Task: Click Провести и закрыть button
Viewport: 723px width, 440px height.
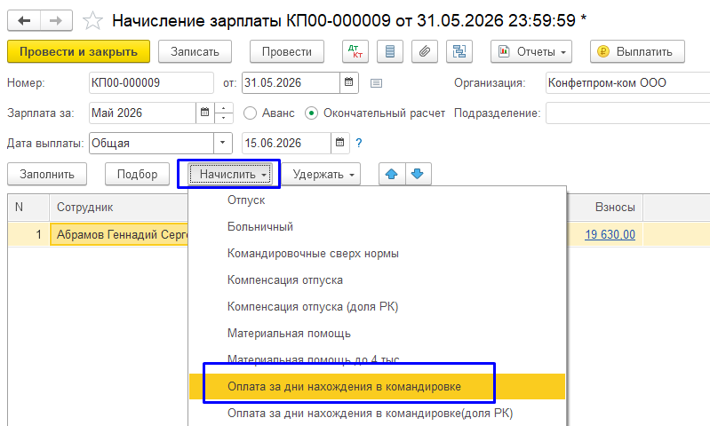Action: 78,52
